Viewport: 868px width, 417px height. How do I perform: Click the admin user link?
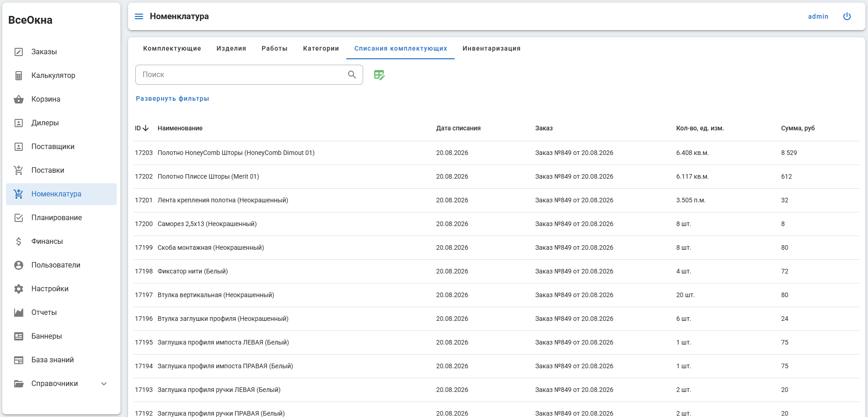(x=818, y=16)
